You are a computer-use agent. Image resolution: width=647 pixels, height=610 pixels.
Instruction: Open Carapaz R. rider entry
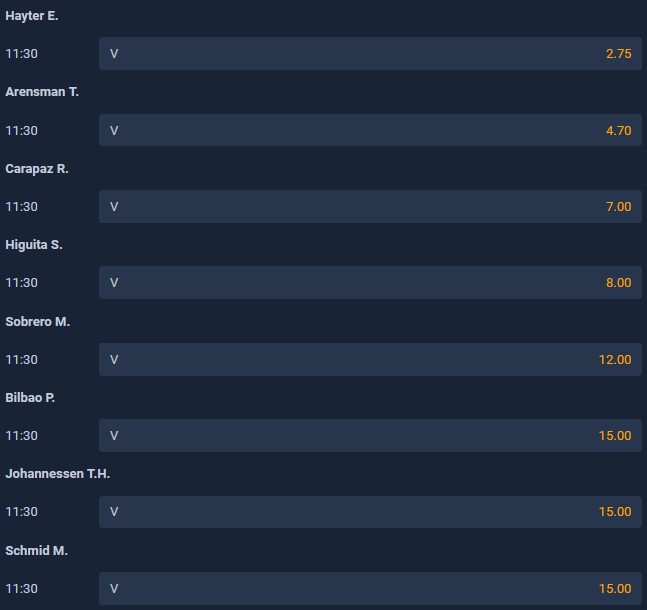pos(37,169)
